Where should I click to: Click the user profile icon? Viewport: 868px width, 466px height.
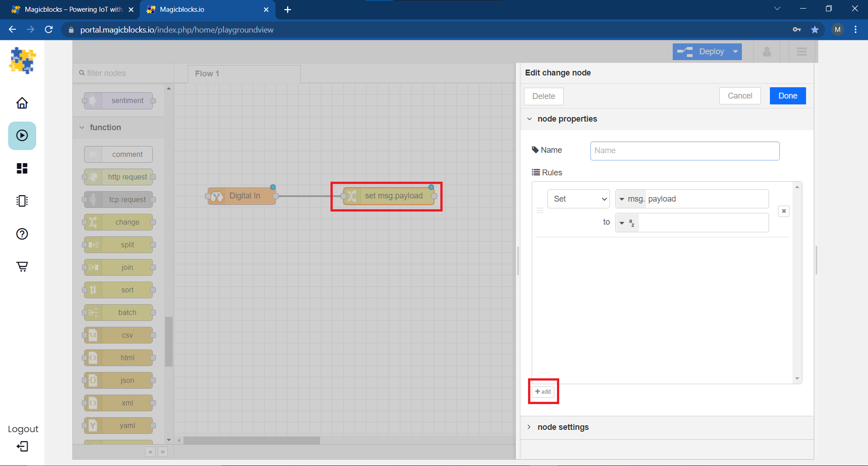click(x=766, y=52)
